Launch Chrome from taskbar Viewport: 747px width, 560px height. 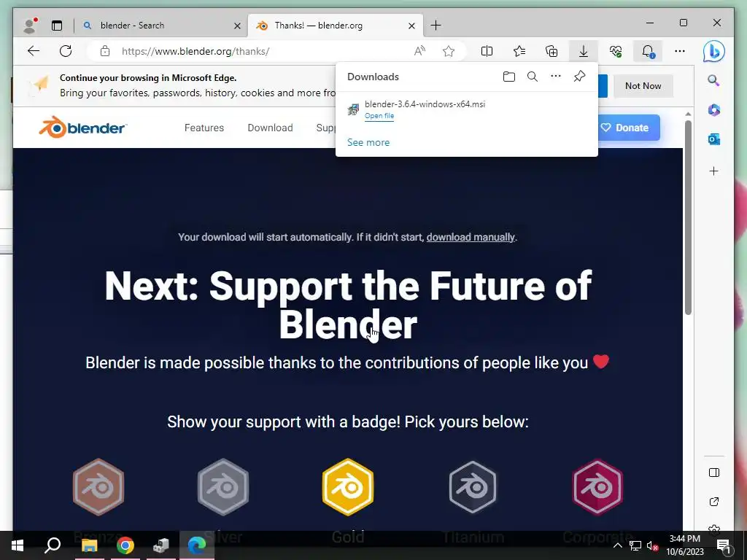tap(125, 545)
